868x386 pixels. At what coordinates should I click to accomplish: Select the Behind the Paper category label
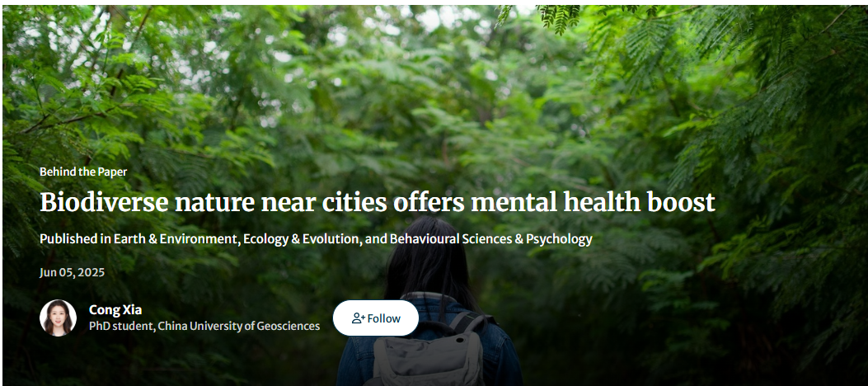tap(83, 172)
